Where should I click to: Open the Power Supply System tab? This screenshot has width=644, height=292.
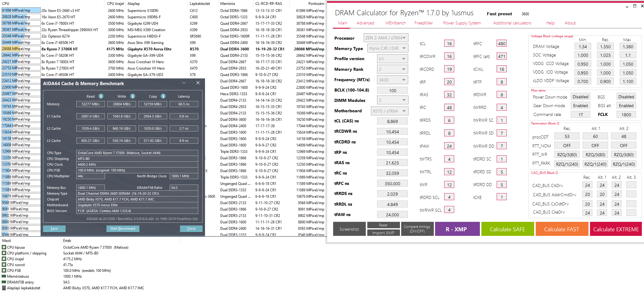[x=462, y=23]
